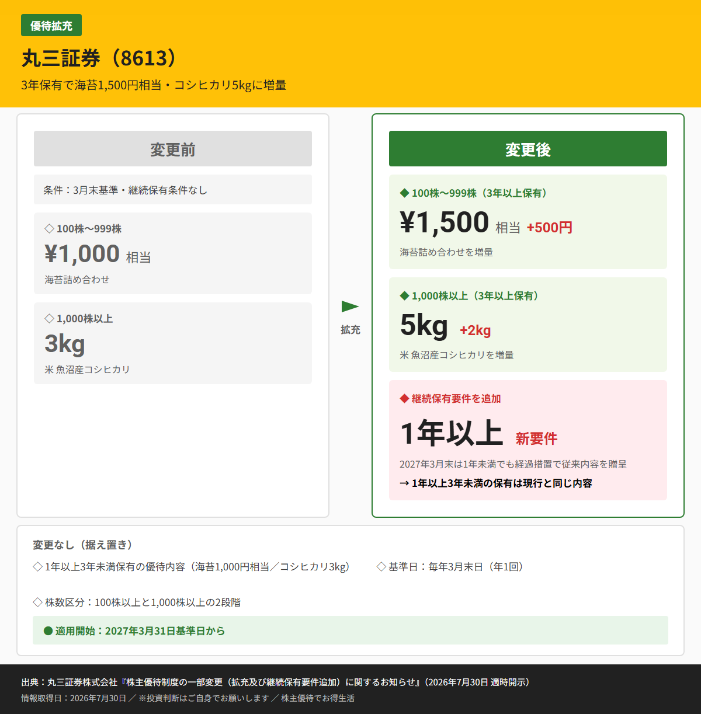Select the 変更前 header bar
The image size is (701, 728).
point(173,149)
